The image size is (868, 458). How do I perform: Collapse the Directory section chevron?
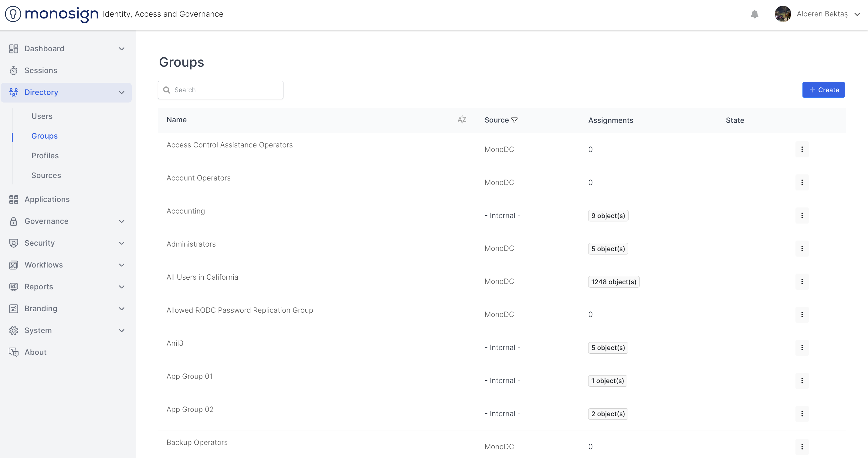click(122, 92)
